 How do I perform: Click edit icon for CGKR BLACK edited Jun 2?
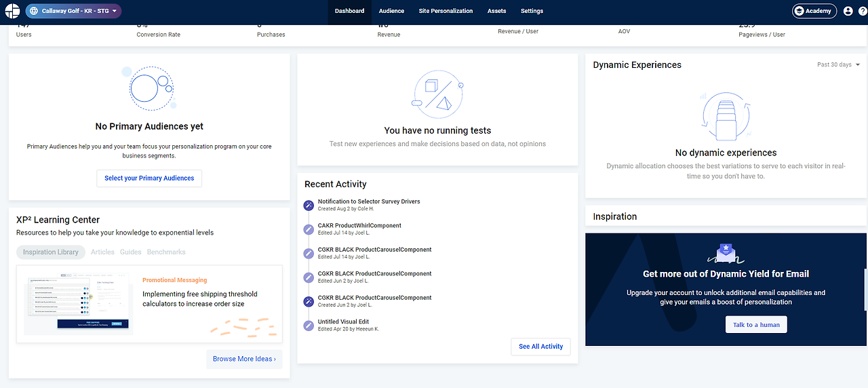(x=309, y=277)
